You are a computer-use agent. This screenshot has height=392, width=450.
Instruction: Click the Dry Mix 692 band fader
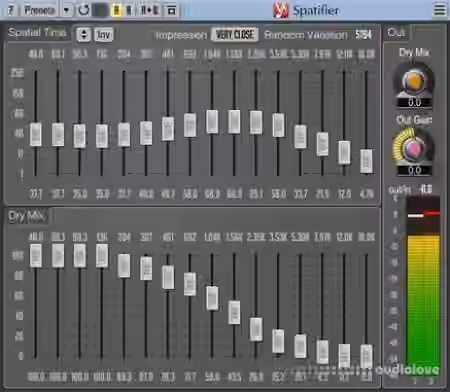tap(190, 284)
